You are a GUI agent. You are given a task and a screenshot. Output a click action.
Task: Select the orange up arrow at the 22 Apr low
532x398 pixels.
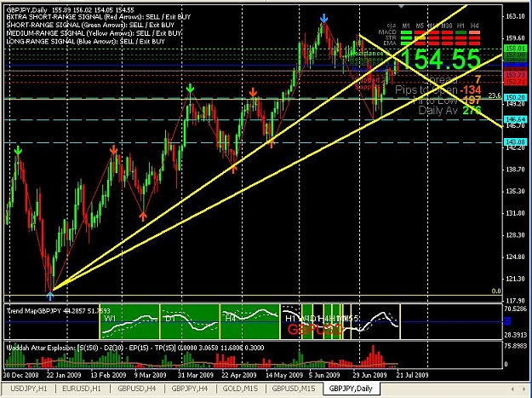(233, 169)
